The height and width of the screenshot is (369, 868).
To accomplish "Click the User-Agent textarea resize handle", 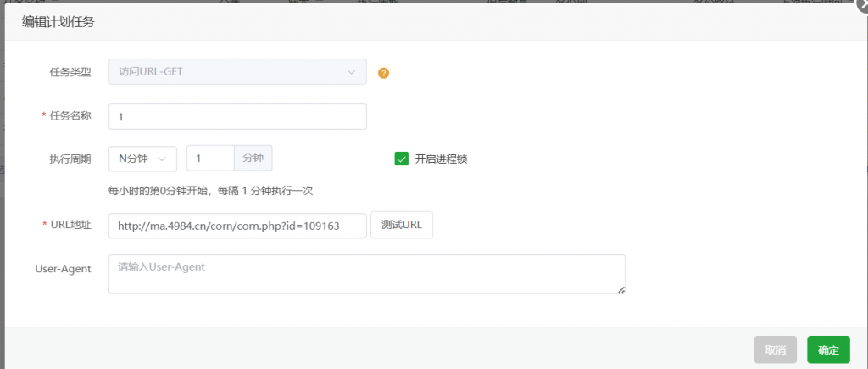I will coord(621,289).
